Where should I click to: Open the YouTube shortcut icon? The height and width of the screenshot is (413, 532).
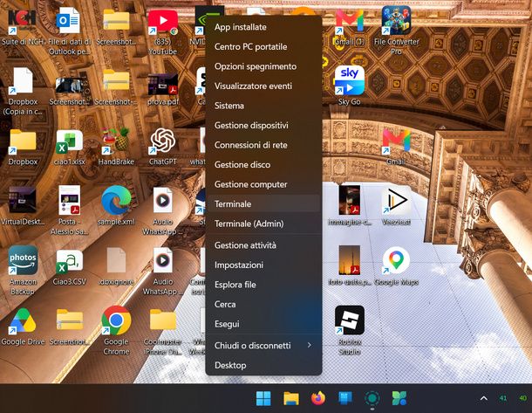(163, 22)
